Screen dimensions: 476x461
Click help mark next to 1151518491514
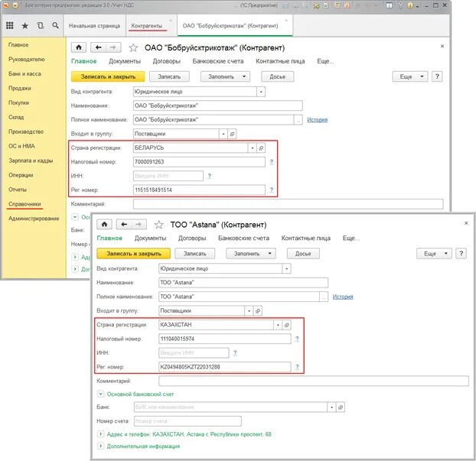click(x=272, y=190)
